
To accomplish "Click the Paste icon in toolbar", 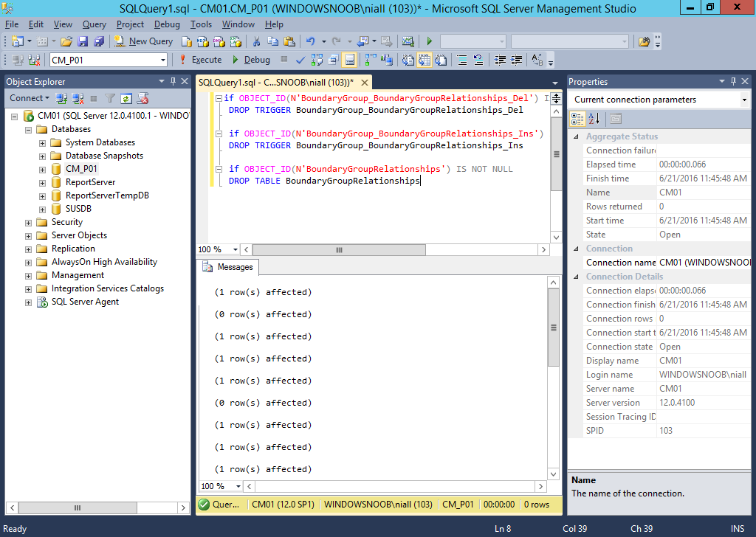I will 289,42.
